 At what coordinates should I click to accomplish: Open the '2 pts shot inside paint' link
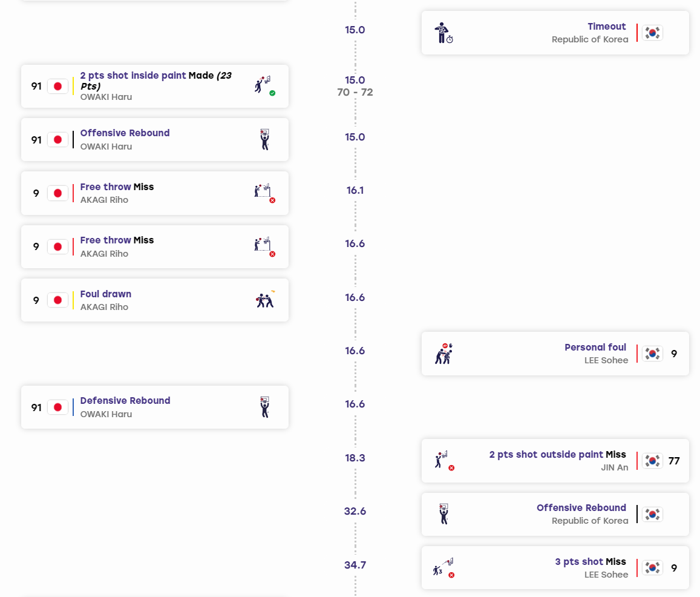(x=133, y=76)
